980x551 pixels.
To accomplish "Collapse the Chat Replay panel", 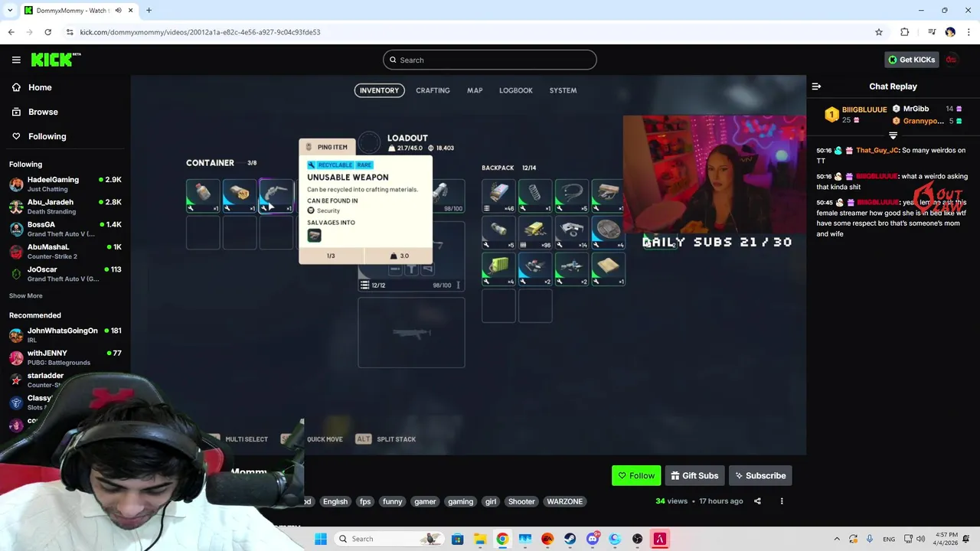I will pyautogui.click(x=816, y=86).
